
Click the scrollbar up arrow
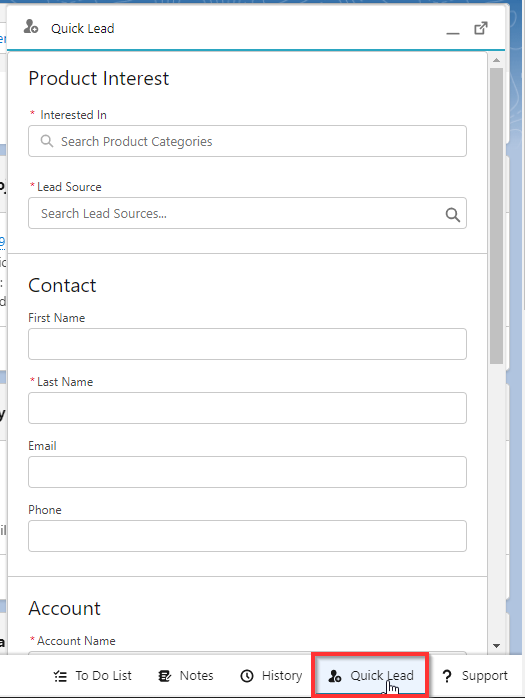tap(497, 60)
